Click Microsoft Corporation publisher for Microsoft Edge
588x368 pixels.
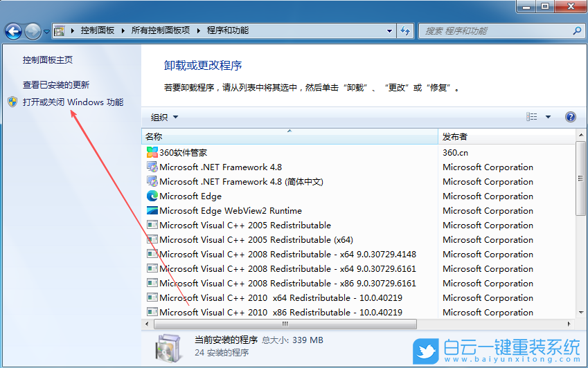point(488,196)
